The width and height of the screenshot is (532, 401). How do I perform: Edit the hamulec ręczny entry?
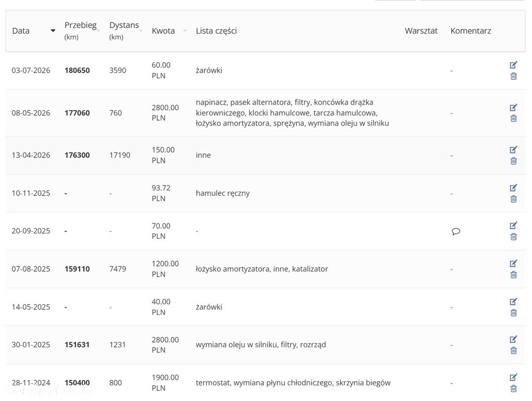pyautogui.click(x=513, y=188)
